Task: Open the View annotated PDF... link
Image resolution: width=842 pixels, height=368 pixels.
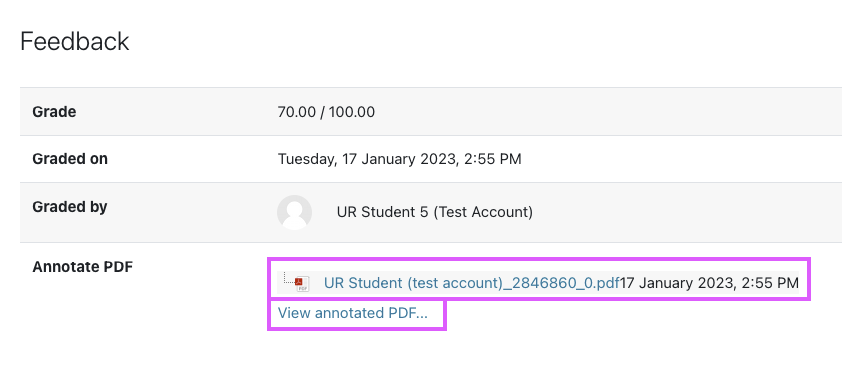Action: click(353, 313)
